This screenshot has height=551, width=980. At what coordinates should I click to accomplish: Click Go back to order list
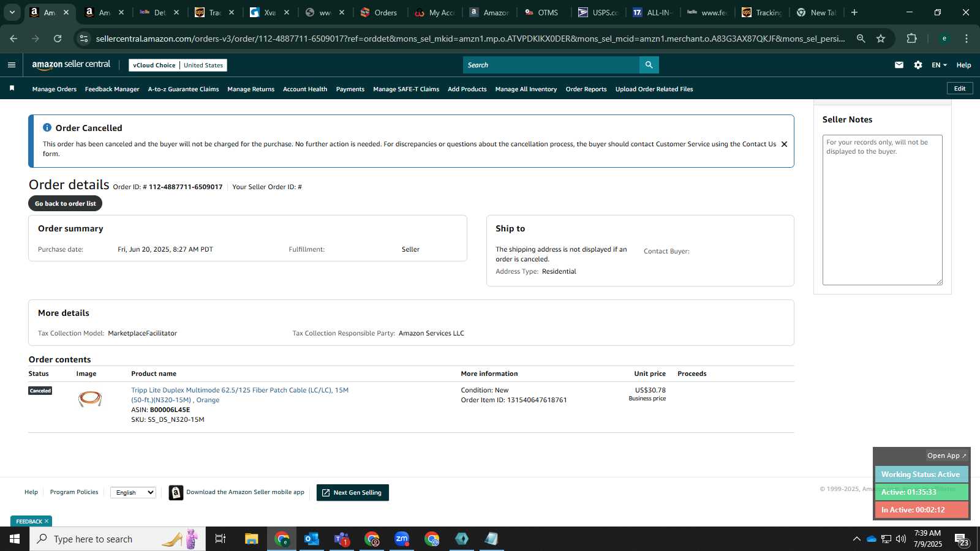[65, 203]
